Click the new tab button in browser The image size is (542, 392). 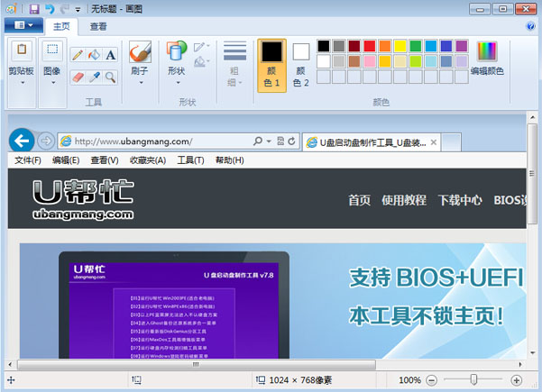452,142
